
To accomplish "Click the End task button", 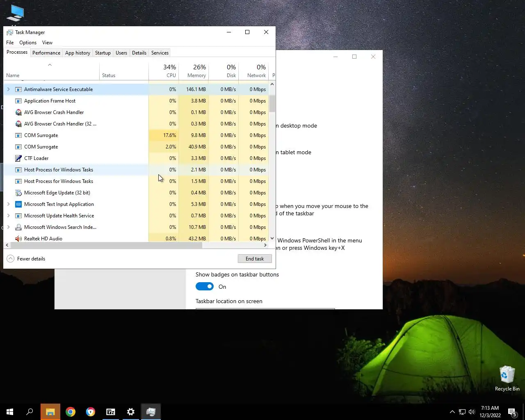I will 255,259.
